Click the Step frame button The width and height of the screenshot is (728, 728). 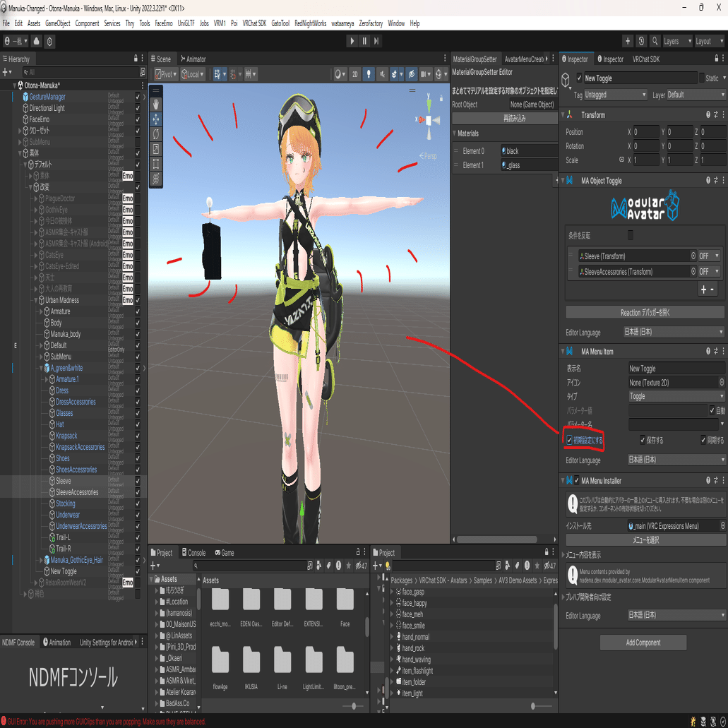click(x=376, y=41)
